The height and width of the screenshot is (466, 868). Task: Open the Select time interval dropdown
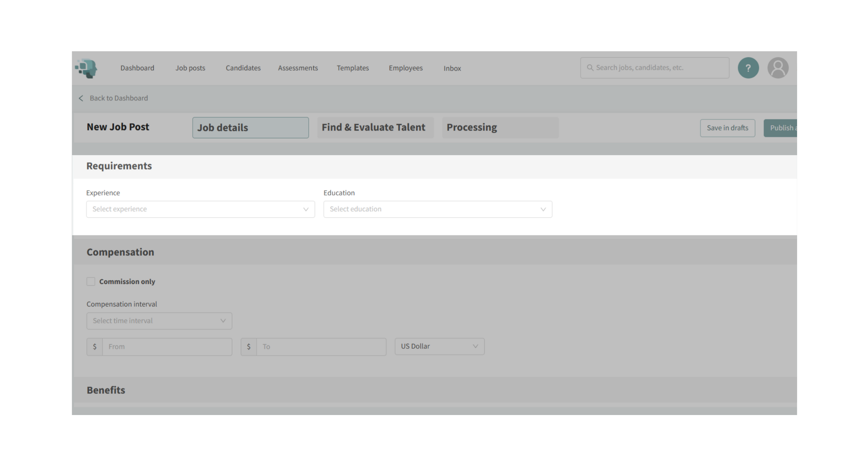[159, 321]
